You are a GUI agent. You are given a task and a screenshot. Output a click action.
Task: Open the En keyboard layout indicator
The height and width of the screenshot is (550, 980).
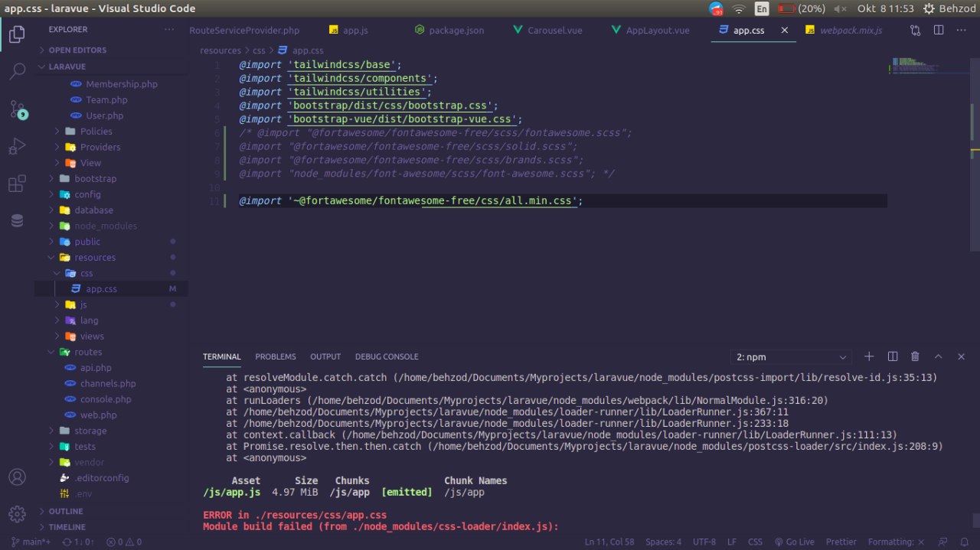762,8
